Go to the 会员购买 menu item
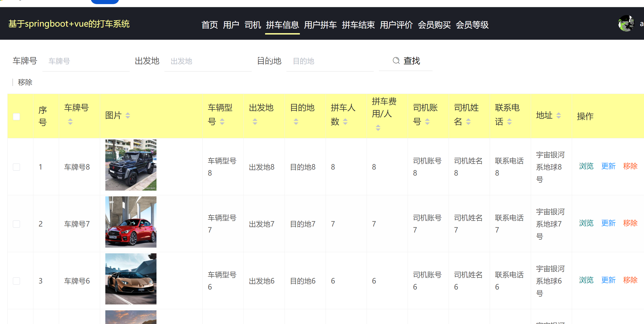The width and height of the screenshot is (644, 324). click(434, 25)
